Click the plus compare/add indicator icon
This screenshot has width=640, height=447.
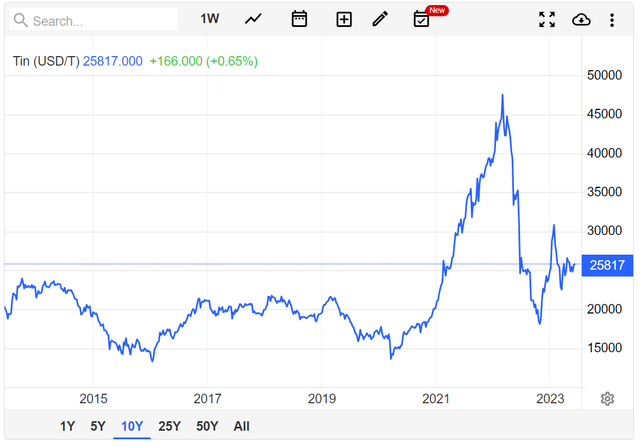click(x=344, y=19)
